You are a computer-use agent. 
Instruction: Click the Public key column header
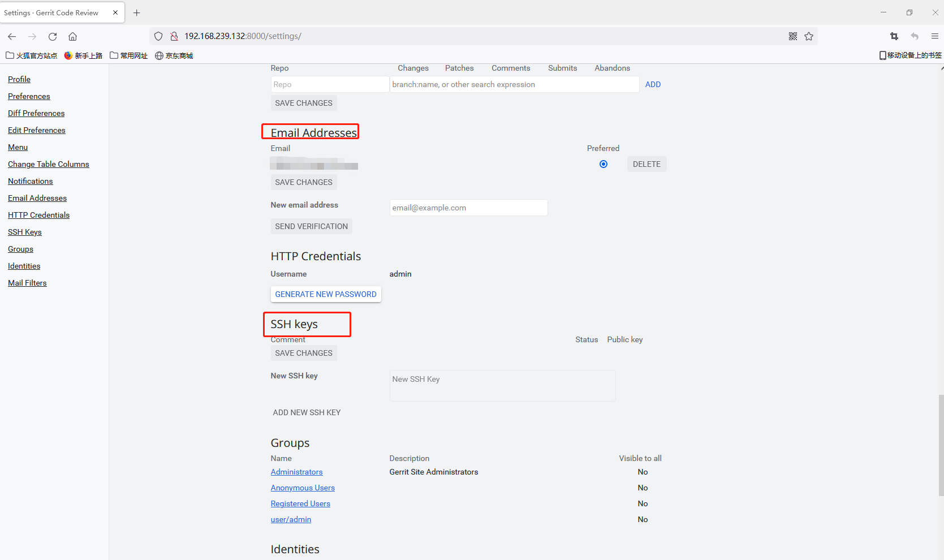point(624,339)
